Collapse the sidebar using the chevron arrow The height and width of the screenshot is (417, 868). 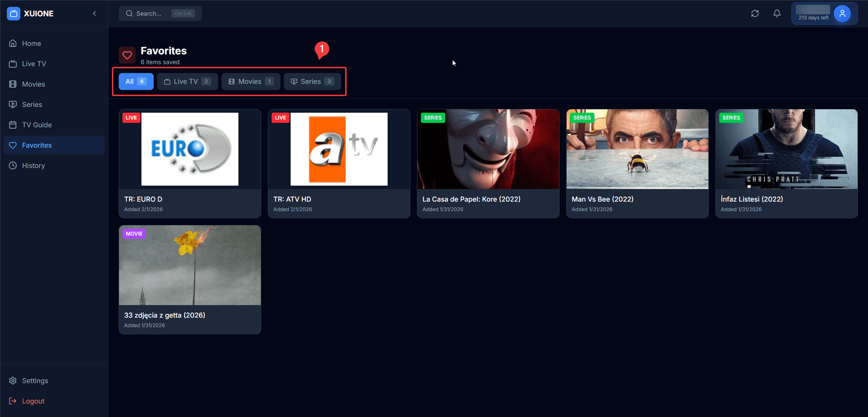[x=94, y=13]
